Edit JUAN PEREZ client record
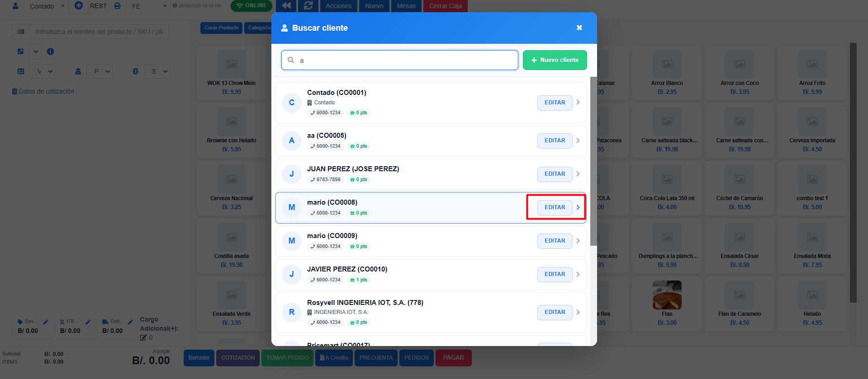Viewport: 868px width, 379px height. click(555, 174)
